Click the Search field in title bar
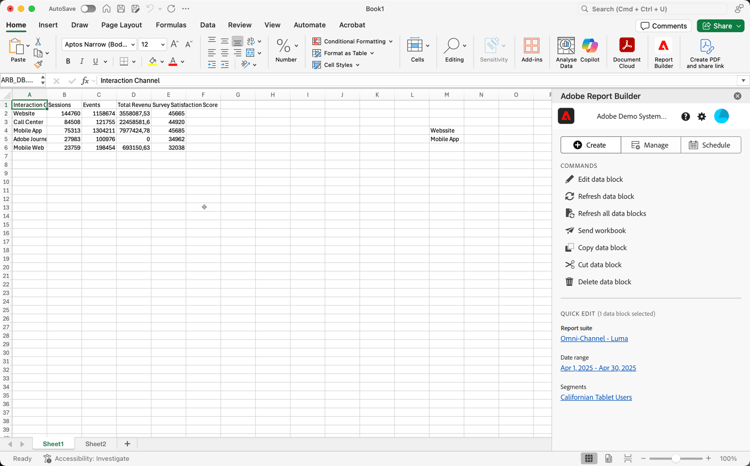The width and height of the screenshot is (750, 466). pyautogui.click(x=653, y=9)
